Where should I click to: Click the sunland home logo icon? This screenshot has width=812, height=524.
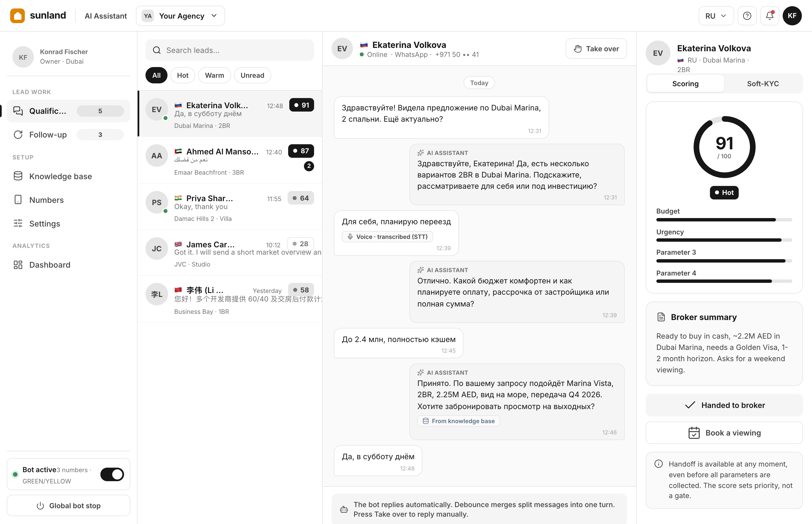(x=17, y=16)
